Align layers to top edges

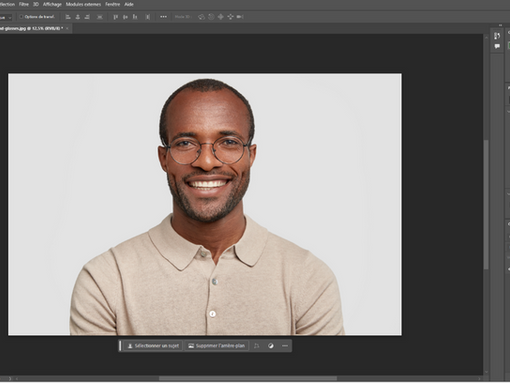(x=115, y=17)
